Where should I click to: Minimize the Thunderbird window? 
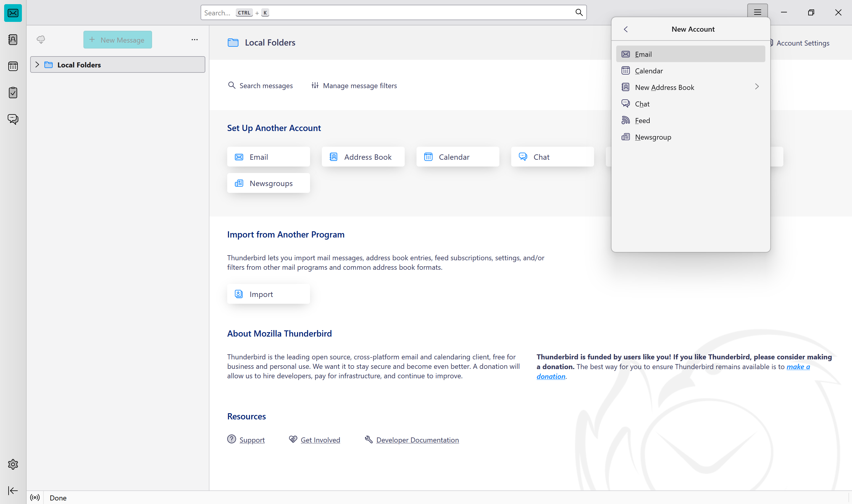(x=784, y=12)
